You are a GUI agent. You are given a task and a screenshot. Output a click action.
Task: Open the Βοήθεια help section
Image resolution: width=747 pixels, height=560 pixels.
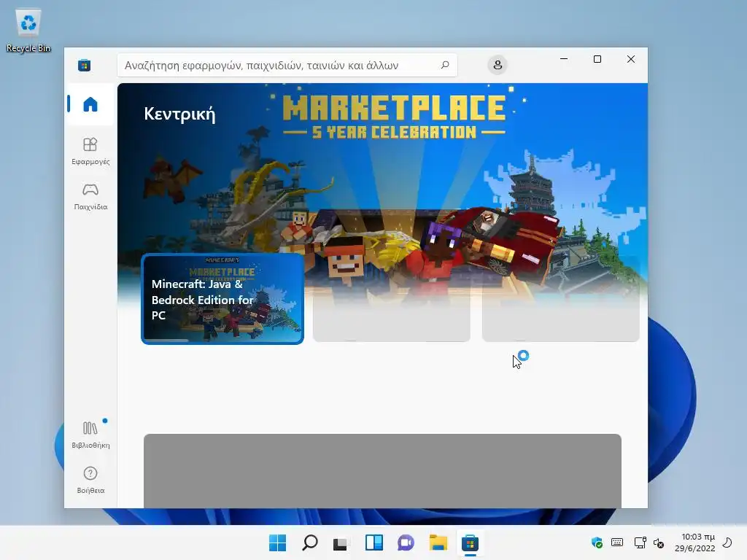point(90,480)
